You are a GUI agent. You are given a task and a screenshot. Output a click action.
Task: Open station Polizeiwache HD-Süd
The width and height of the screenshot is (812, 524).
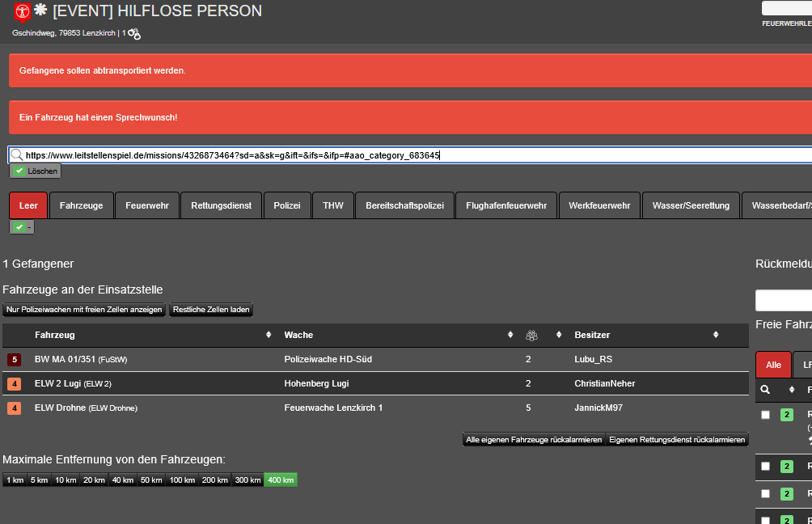tap(328, 359)
